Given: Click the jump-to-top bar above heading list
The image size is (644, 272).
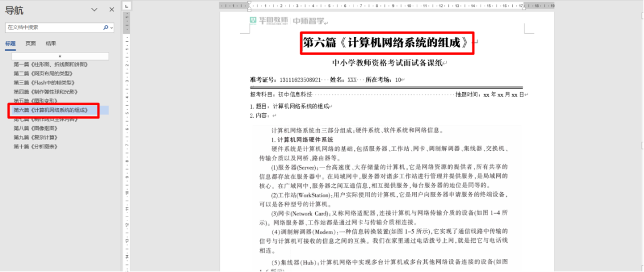Looking at the screenshot, I should pos(60,56).
